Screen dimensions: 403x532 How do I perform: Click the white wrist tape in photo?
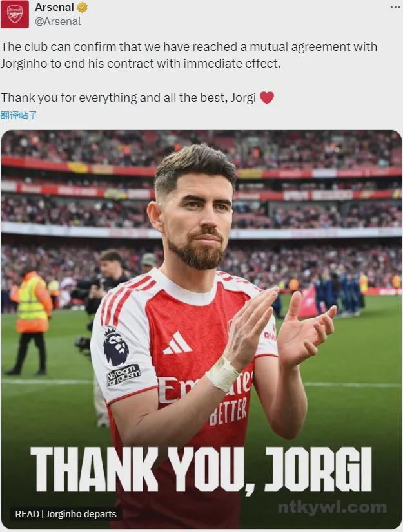point(222,373)
